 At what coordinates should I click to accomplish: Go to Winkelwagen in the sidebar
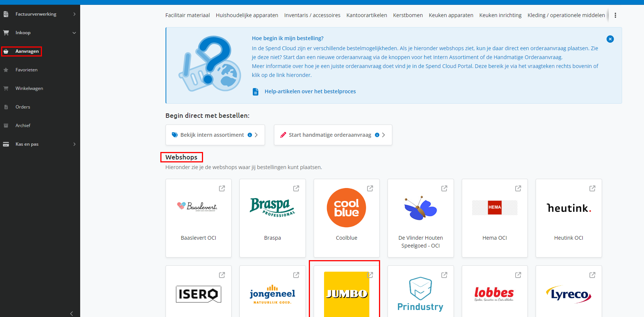(x=29, y=88)
